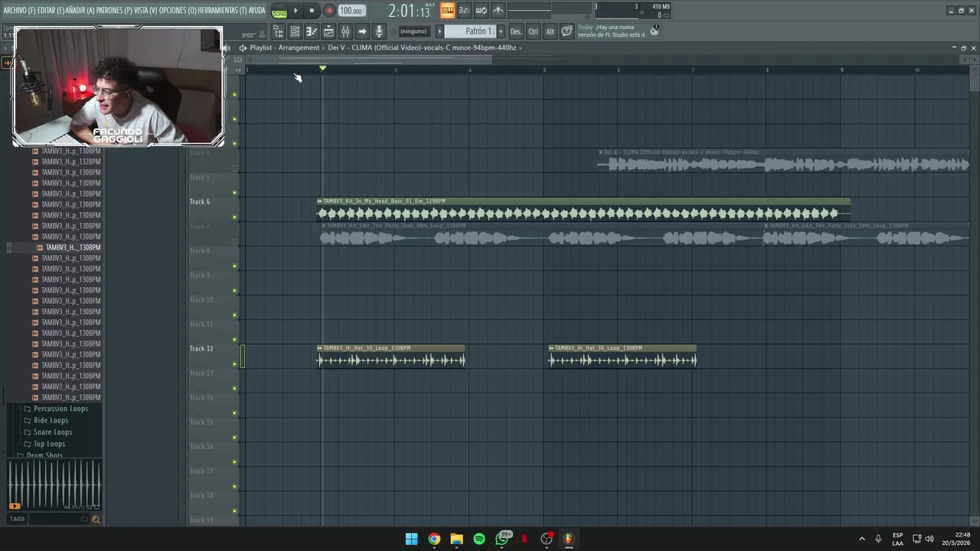Toggle the 3.2.1 countdown before recording icon

(x=464, y=11)
